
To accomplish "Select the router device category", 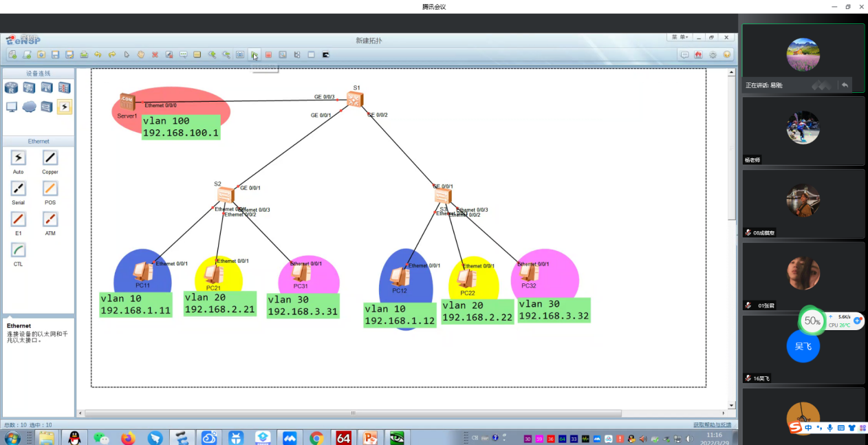I will click(x=12, y=87).
